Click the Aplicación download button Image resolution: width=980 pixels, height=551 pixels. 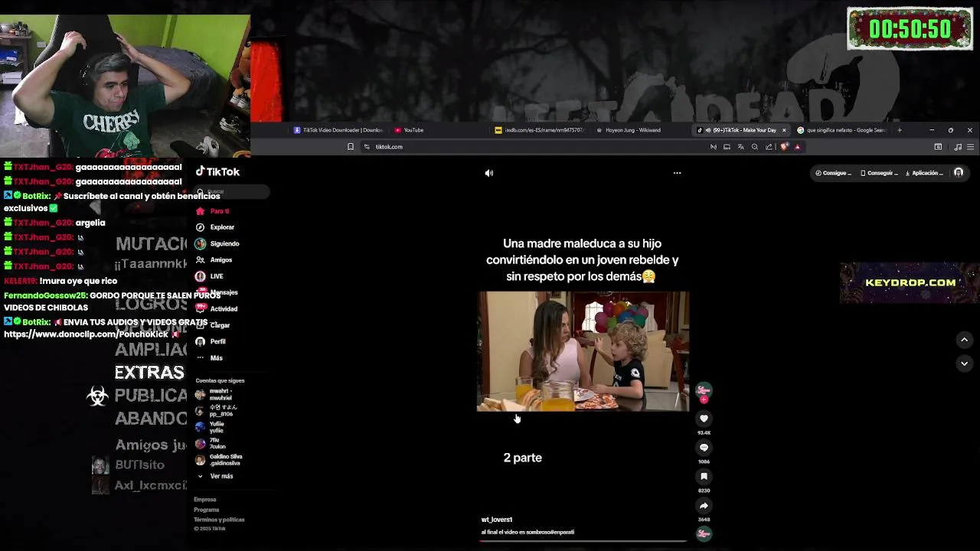tap(924, 173)
